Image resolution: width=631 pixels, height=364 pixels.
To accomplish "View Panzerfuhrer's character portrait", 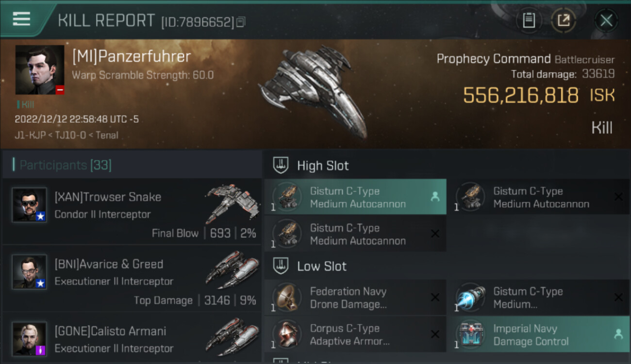I will point(40,70).
